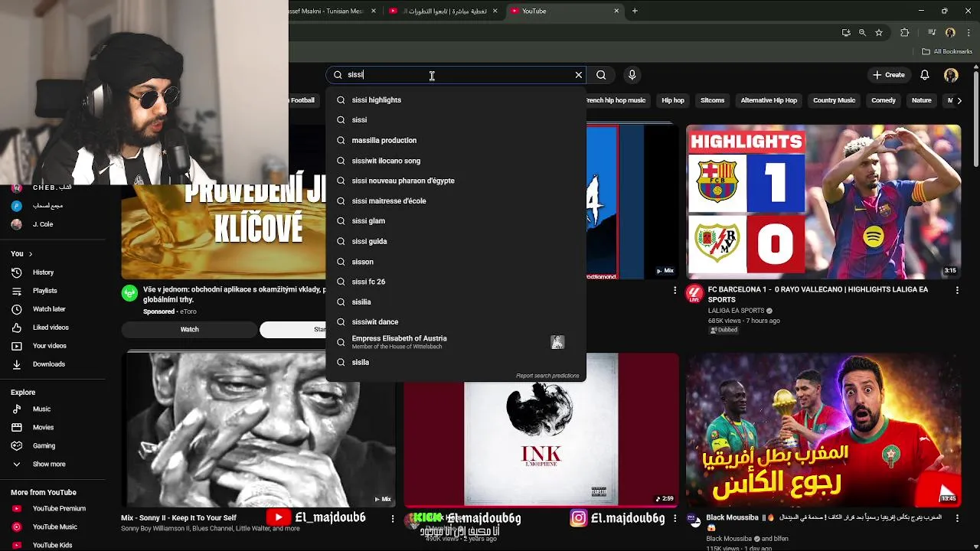Open Watch later in the sidebar
The image size is (980, 551).
52,309
